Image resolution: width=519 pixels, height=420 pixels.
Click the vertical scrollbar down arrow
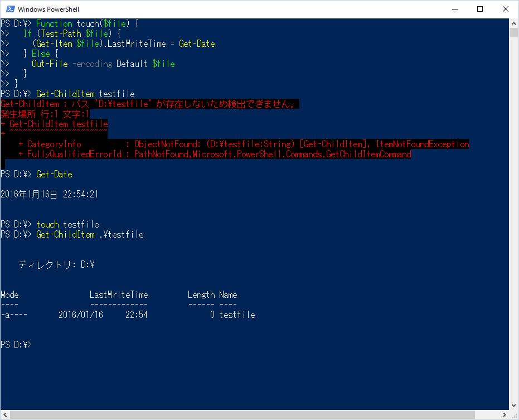tap(514, 406)
